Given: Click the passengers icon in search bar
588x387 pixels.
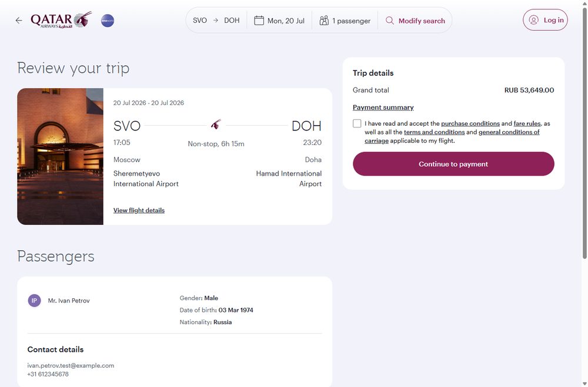Looking at the screenshot, I should click(x=324, y=21).
